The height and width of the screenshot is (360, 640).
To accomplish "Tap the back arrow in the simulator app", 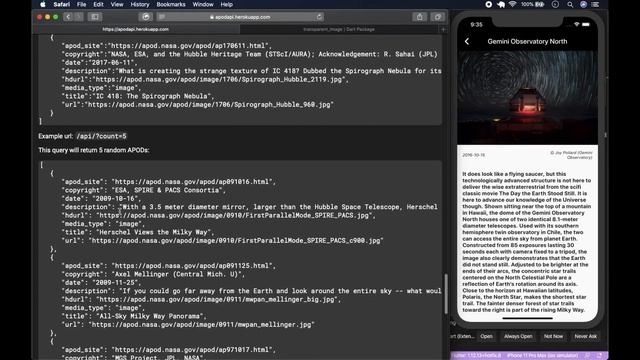I will point(467,41).
